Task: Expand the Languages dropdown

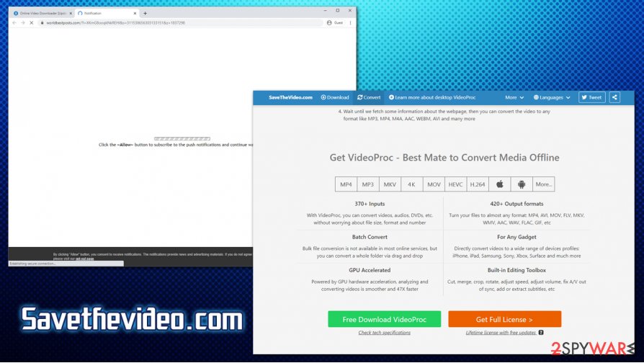Action: [x=552, y=97]
